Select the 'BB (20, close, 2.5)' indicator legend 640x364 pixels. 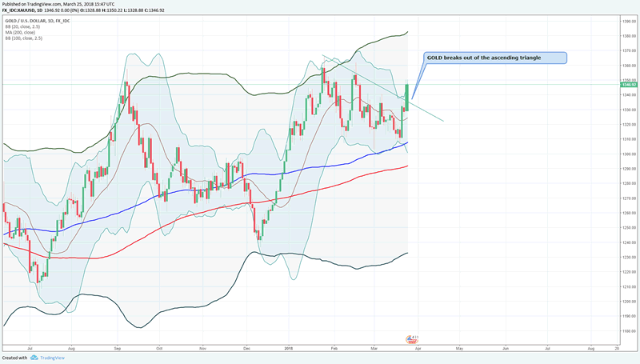click(x=22, y=26)
